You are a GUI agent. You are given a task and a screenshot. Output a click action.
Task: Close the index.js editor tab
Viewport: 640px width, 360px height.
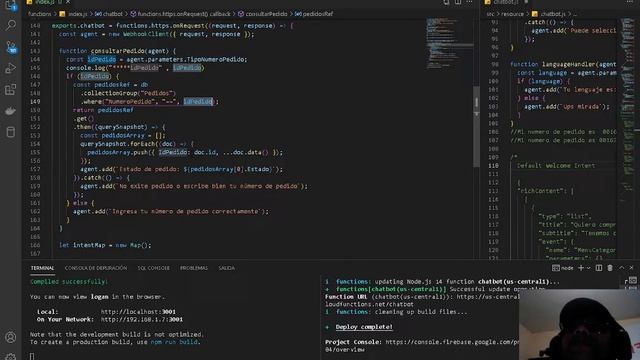tap(68, 2)
